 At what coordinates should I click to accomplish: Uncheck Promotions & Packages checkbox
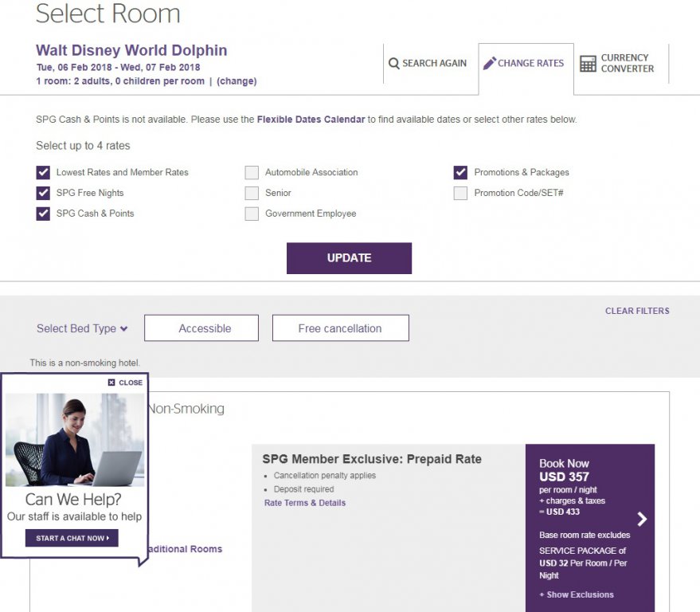pos(460,172)
